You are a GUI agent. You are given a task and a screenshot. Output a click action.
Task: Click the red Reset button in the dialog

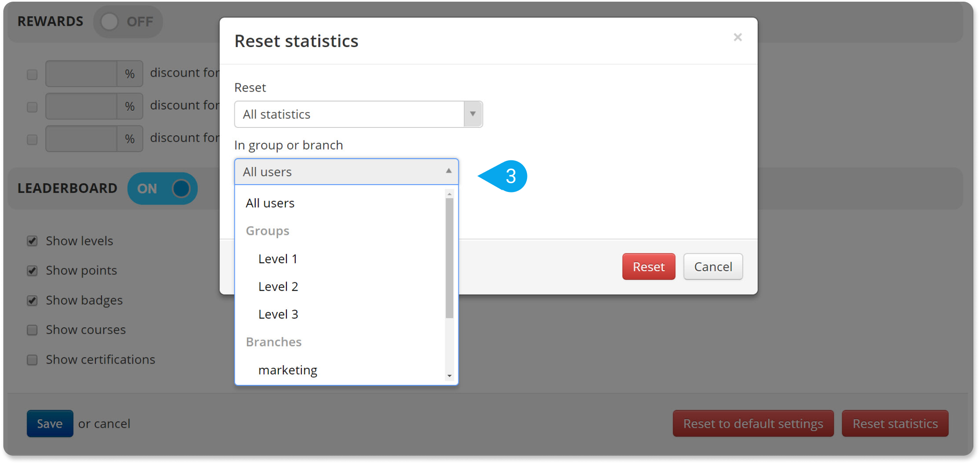[x=648, y=267]
